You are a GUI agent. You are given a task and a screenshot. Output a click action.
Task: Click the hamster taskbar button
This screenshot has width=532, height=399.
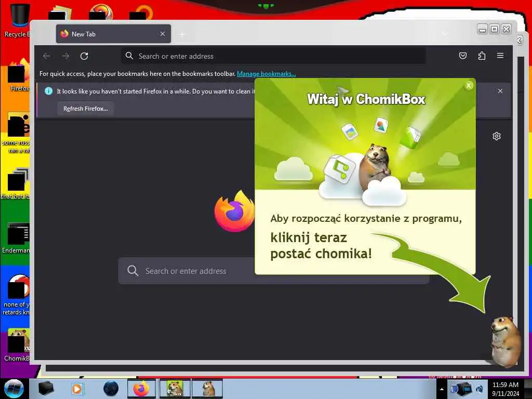(x=207, y=389)
